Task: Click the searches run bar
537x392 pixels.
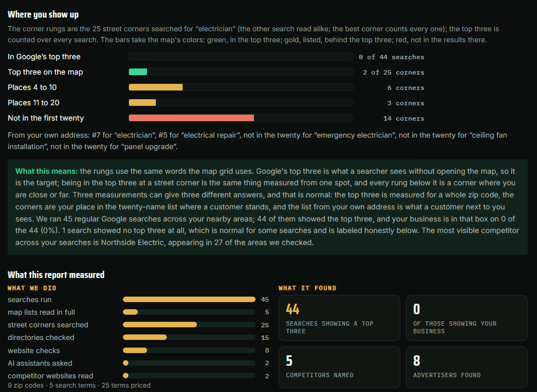Action: [189, 299]
